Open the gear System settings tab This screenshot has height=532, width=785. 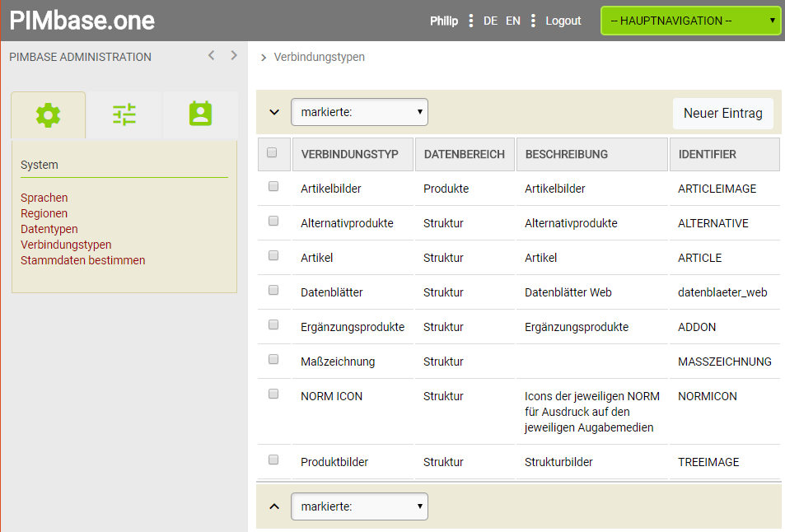[x=49, y=115]
